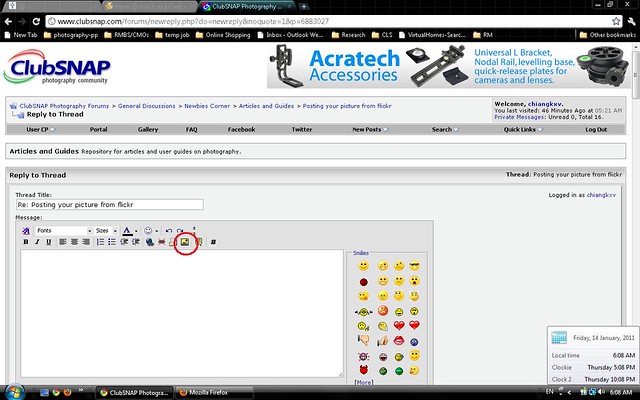Click the Remove Text Formatting icon

(x=26, y=231)
